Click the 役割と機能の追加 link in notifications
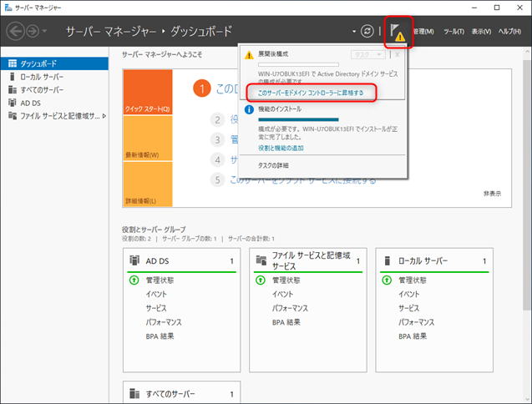532x404 pixels. (281, 148)
